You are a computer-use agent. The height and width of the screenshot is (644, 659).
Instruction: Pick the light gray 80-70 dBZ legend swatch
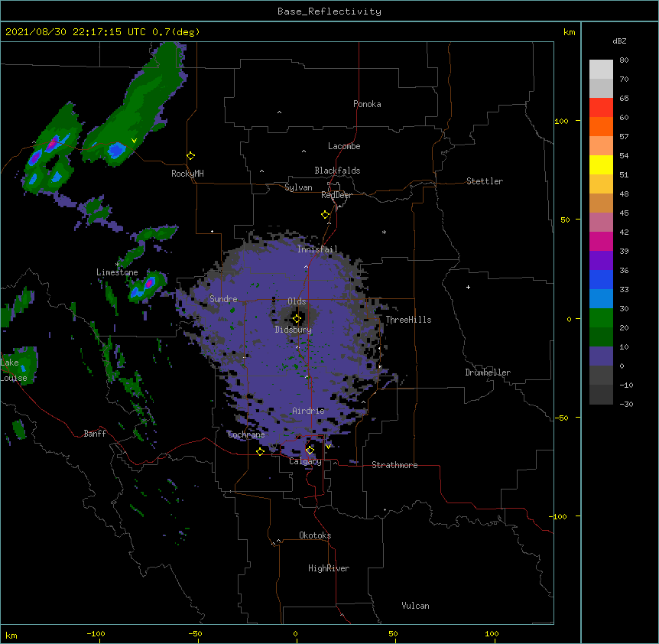pos(601,69)
